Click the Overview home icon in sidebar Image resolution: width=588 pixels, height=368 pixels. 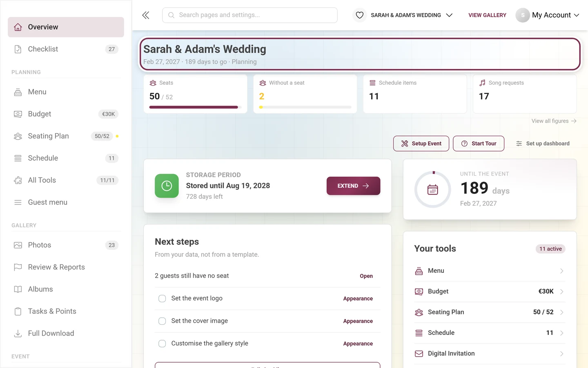tap(18, 27)
